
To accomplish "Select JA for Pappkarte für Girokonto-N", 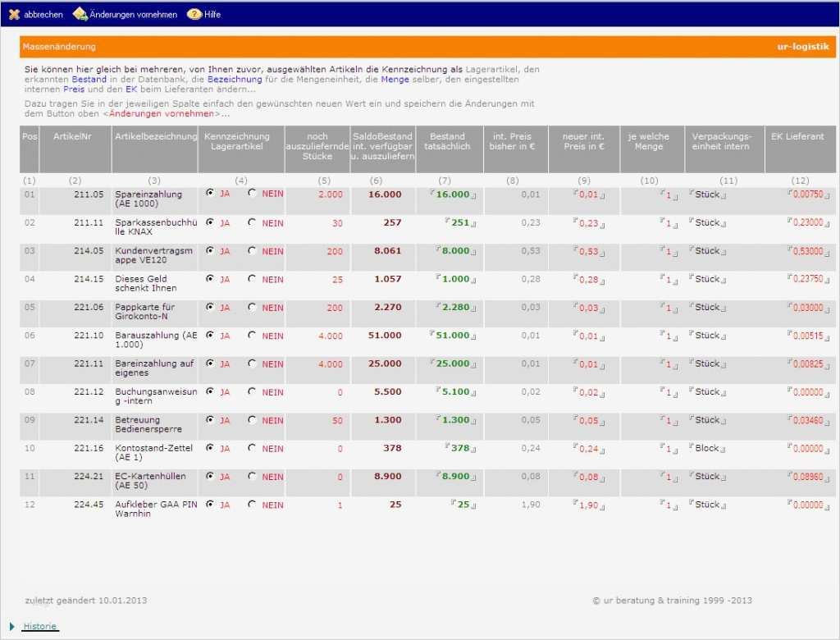I will [210, 307].
